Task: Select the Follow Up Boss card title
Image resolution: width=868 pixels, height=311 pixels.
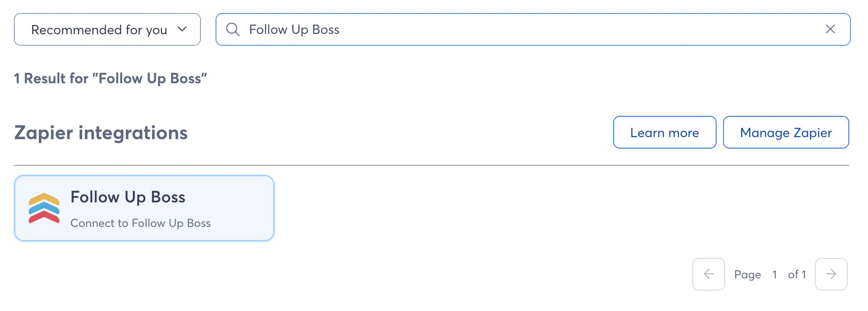Action: (x=128, y=197)
